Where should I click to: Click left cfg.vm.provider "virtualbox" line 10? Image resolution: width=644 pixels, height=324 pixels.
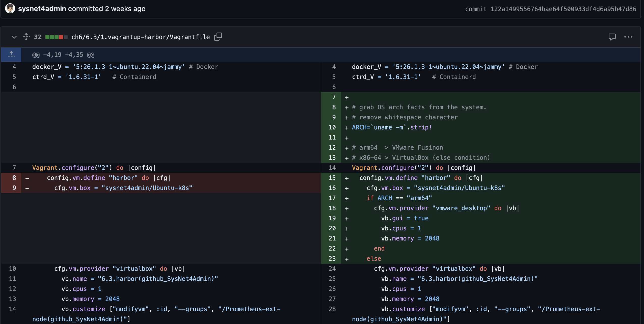click(120, 268)
